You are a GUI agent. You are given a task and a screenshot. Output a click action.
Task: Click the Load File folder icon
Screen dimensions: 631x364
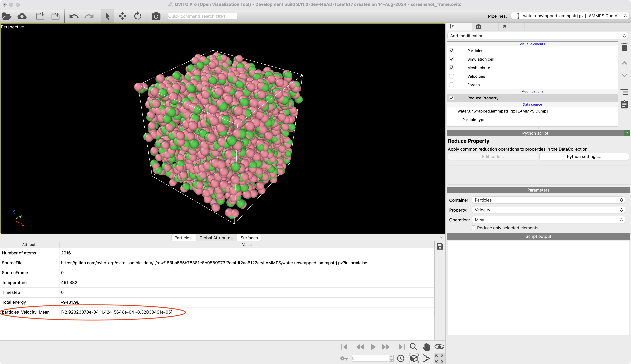pos(7,16)
